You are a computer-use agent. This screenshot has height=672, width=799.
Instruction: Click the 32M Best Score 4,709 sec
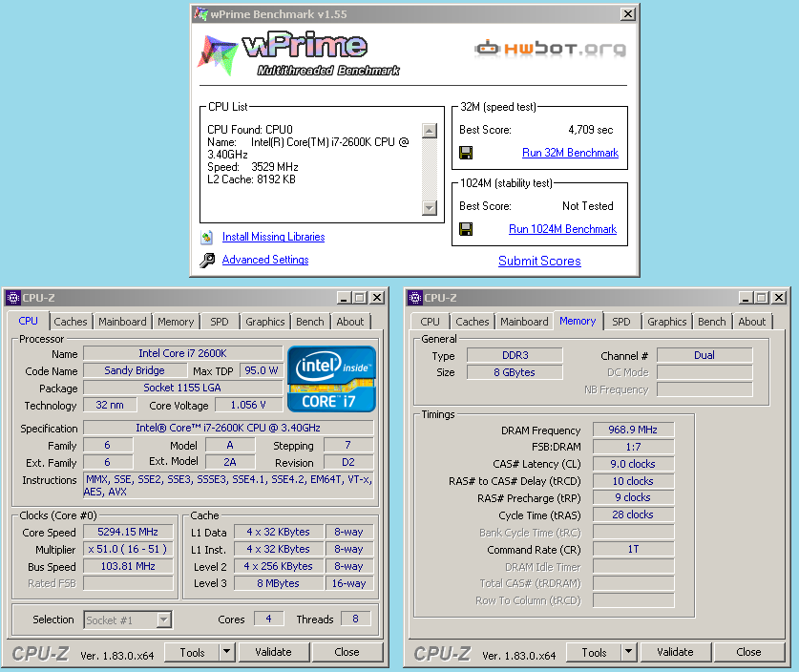(591, 130)
